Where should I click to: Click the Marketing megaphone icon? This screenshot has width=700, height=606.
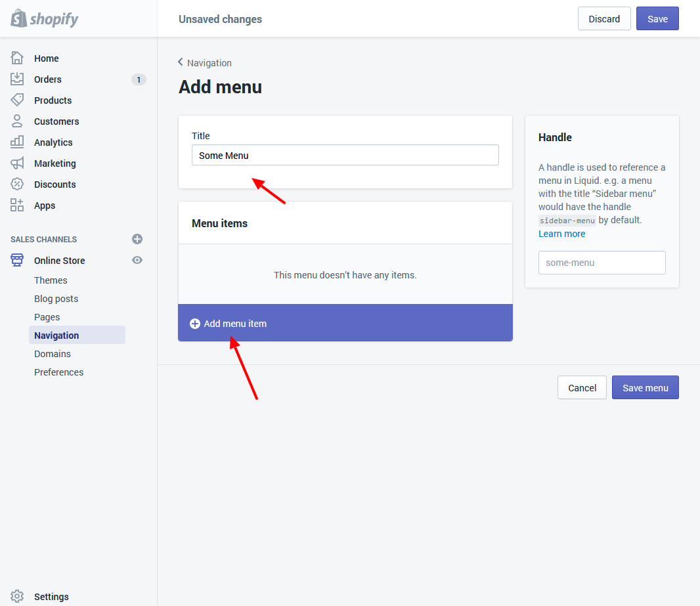(17, 163)
